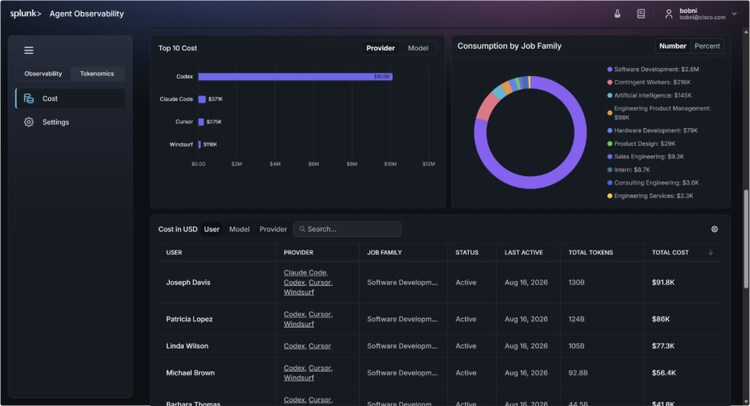This screenshot has width=750, height=406.
Task: Expand the bobni account dropdown
Action: click(734, 14)
